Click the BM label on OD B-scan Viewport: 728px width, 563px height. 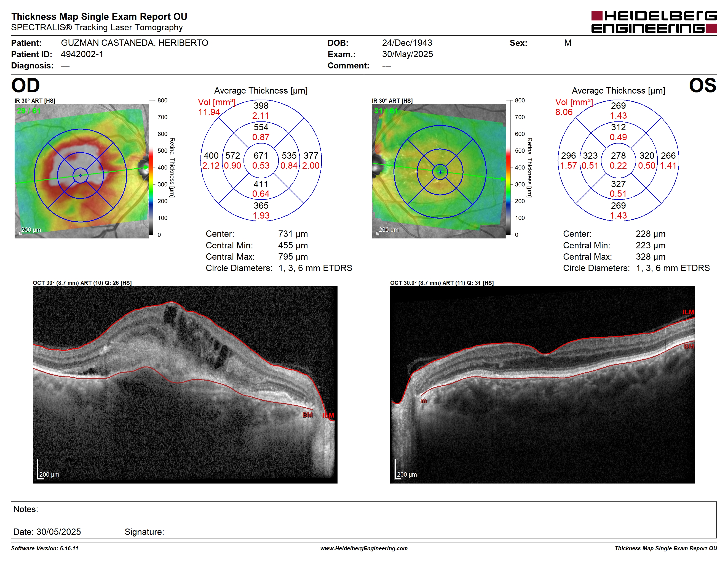point(307,415)
